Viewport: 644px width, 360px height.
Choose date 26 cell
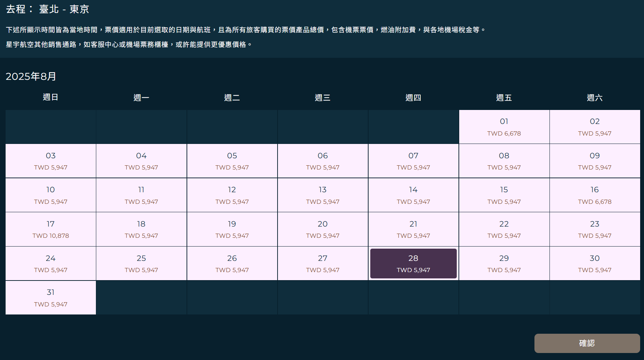(x=232, y=263)
